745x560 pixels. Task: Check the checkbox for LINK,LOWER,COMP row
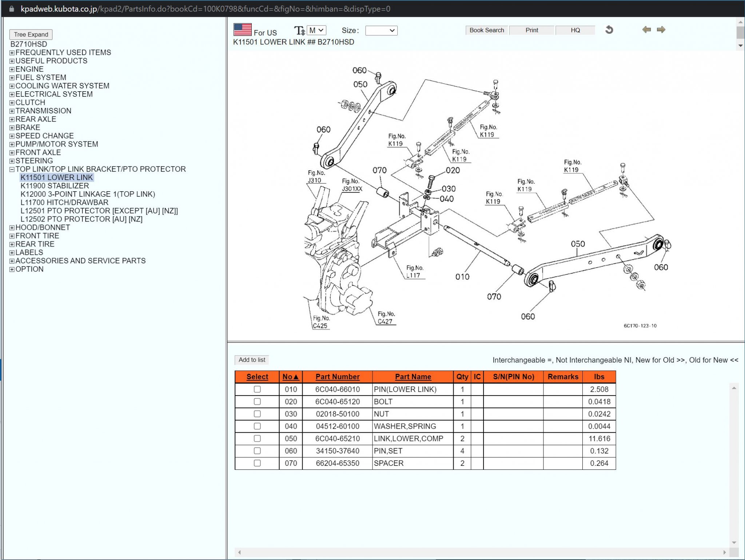tap(257, 439)
